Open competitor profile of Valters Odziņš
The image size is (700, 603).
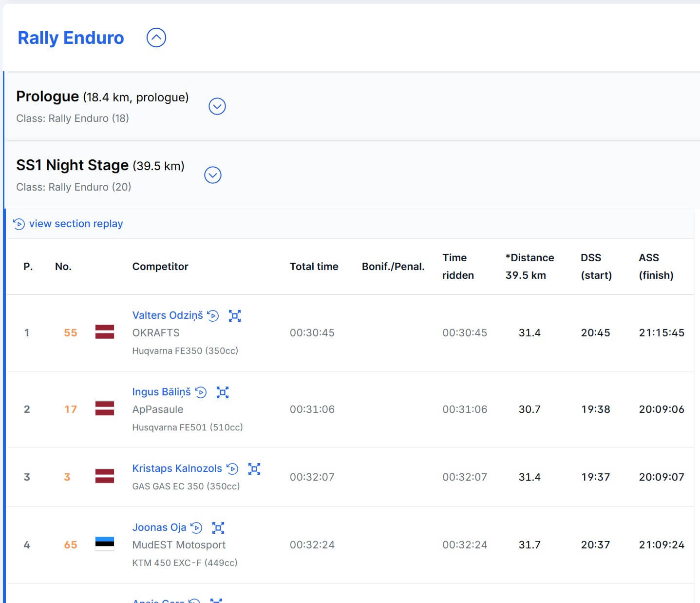(x=168, y=315)
